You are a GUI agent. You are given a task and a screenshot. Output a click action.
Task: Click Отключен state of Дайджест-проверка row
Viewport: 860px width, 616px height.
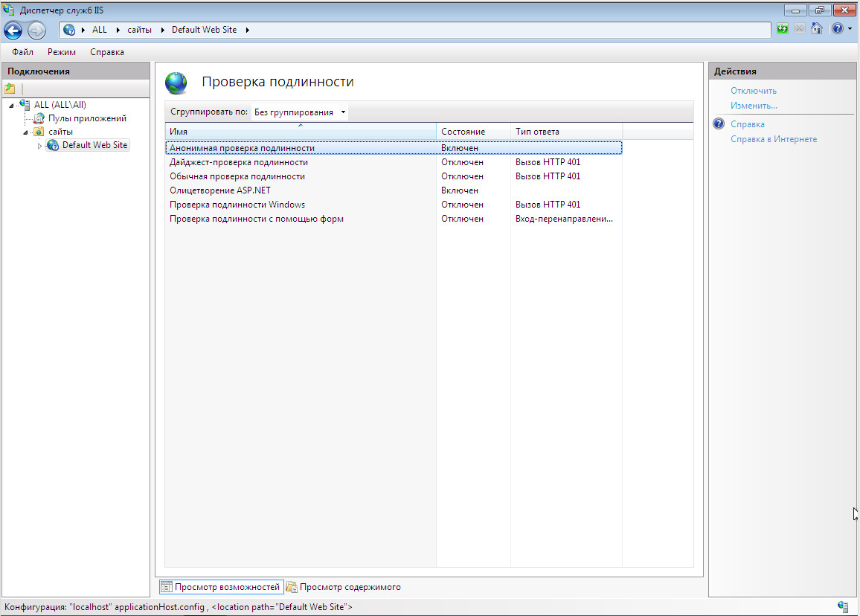(x=462, y=162)
